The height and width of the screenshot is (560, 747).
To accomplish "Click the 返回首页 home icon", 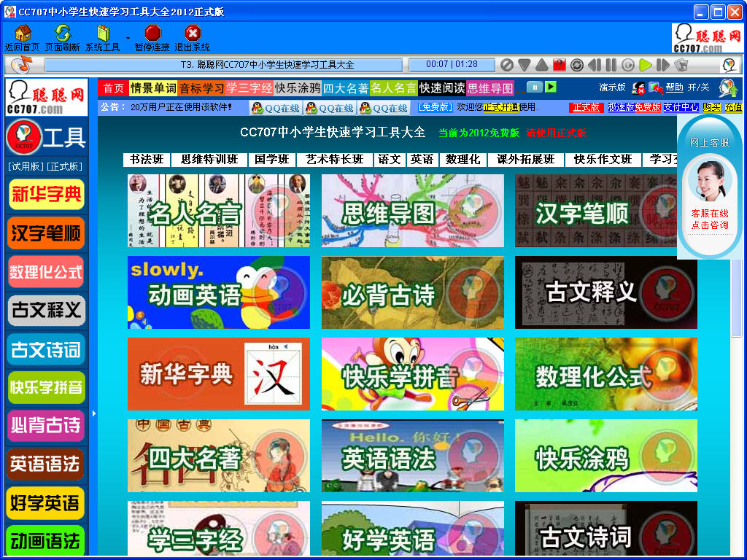I will tap(23, 34).
